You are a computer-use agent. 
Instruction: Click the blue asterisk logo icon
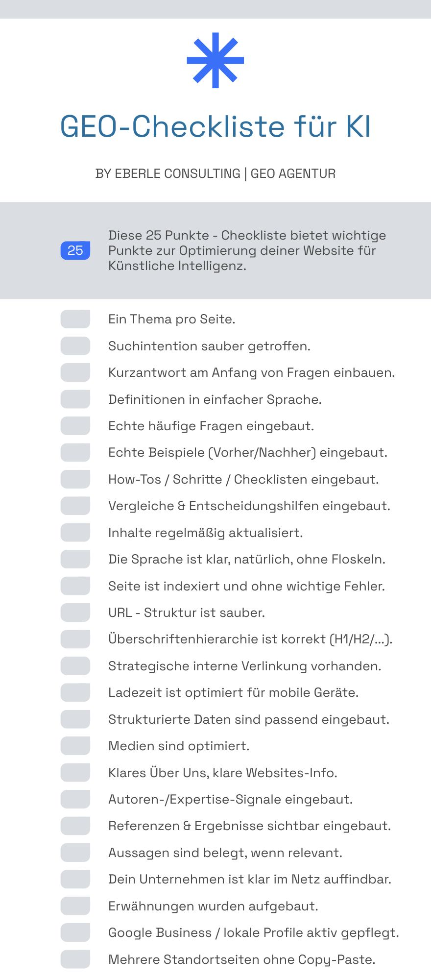tap(215, 60)
